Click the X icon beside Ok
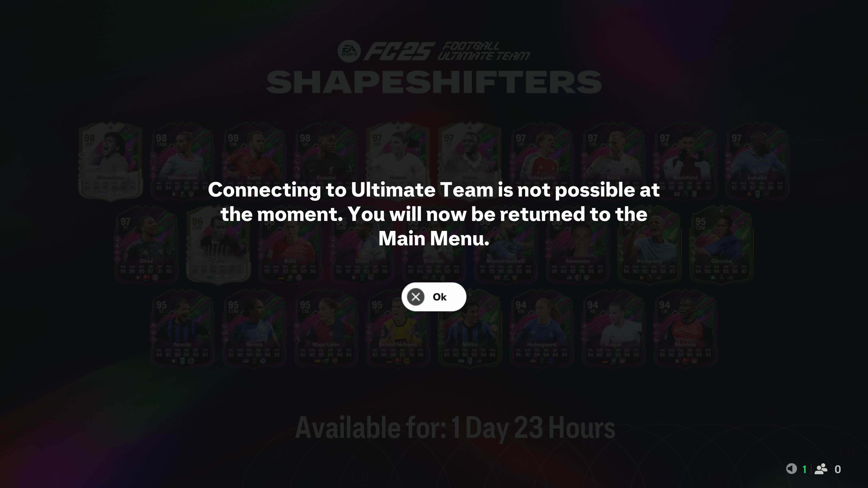Image resolution: width=868 pixels, height=488 pixels. point(415,297)
